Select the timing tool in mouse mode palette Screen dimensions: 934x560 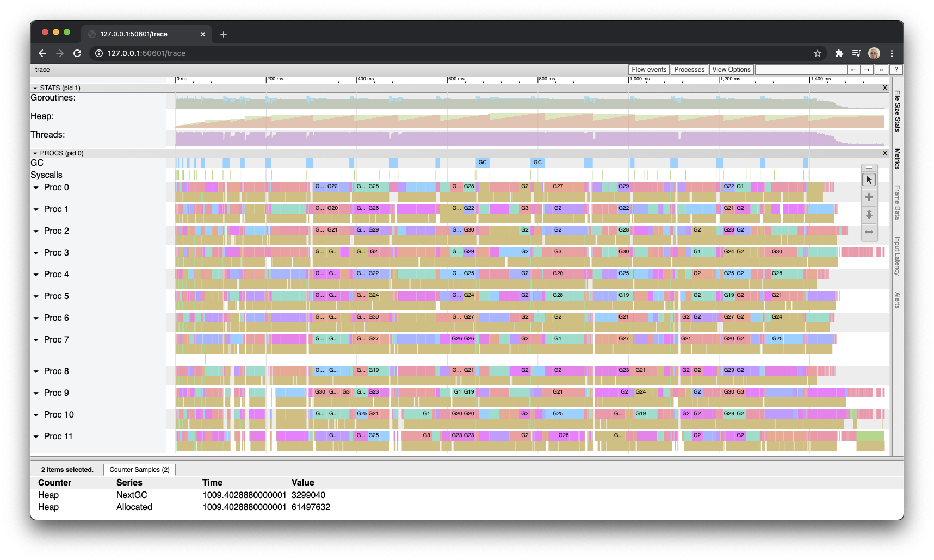pyautogui.click(x=869, y=232)
